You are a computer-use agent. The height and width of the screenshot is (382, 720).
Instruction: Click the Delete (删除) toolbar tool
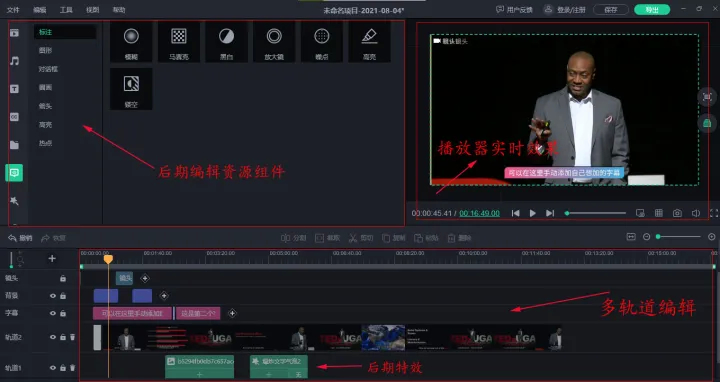[460, 238]
